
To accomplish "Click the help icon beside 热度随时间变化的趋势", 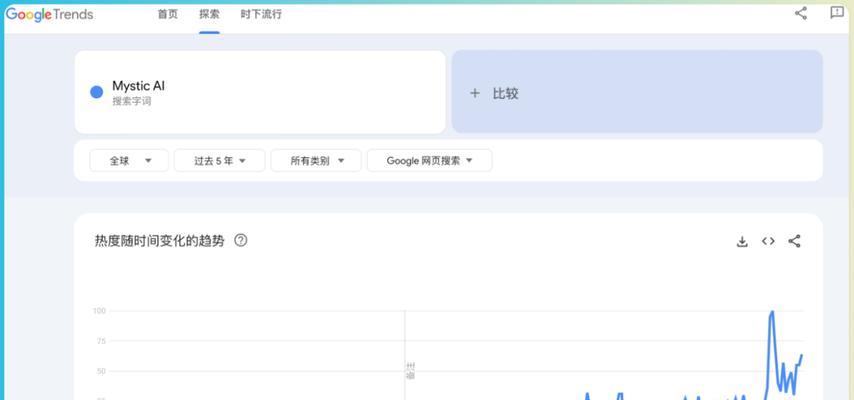I will [240, 240].
